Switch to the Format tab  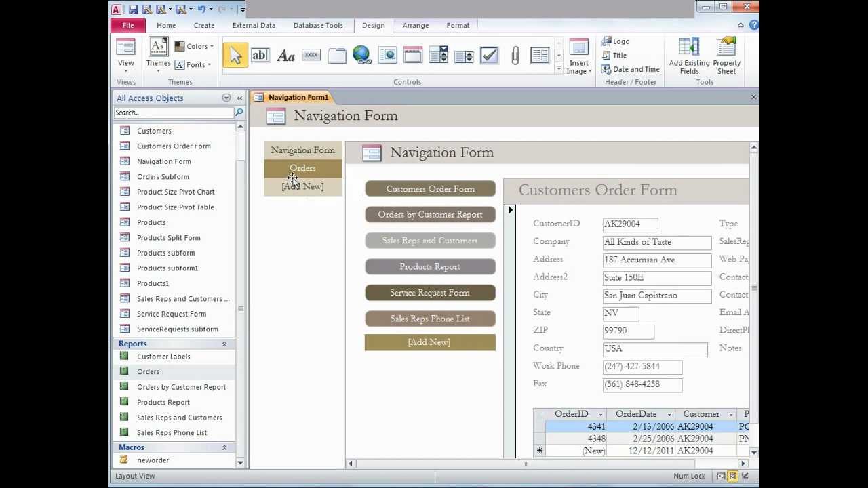point(458,25)
